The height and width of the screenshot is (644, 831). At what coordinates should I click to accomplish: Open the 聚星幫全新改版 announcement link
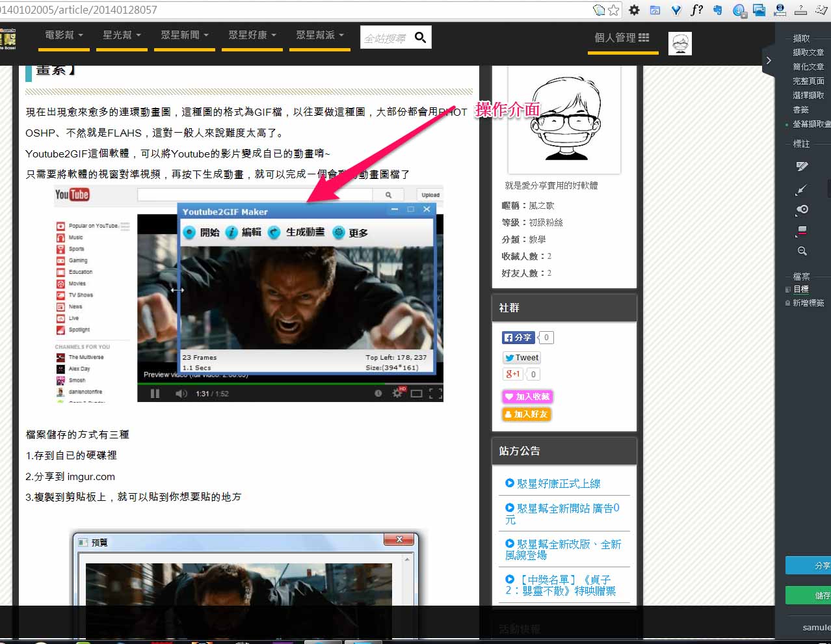tap(563, 549)
